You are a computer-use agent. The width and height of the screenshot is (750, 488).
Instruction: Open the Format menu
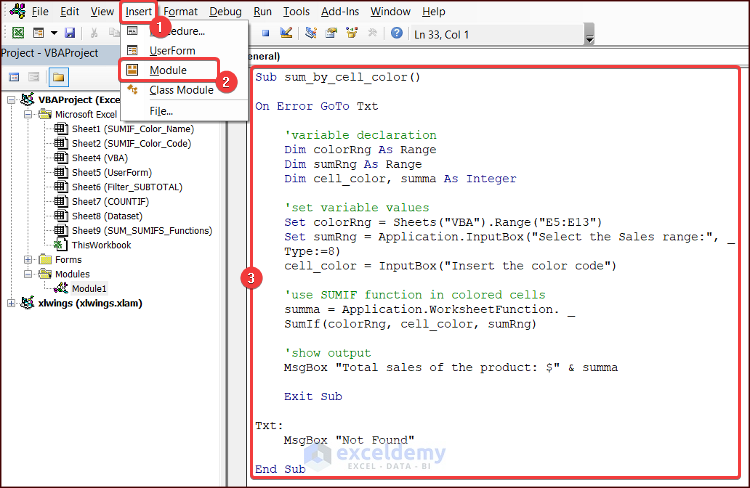(180, 11)
